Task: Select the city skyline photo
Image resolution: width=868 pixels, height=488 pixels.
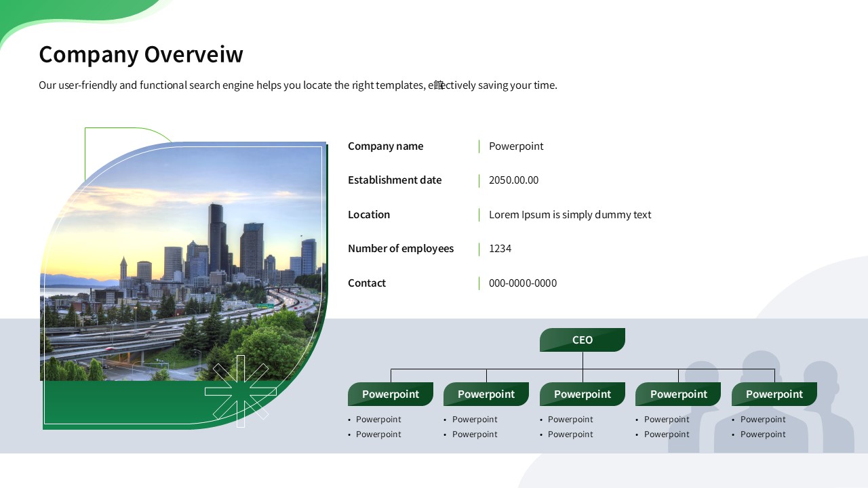Action: (183, 262)
